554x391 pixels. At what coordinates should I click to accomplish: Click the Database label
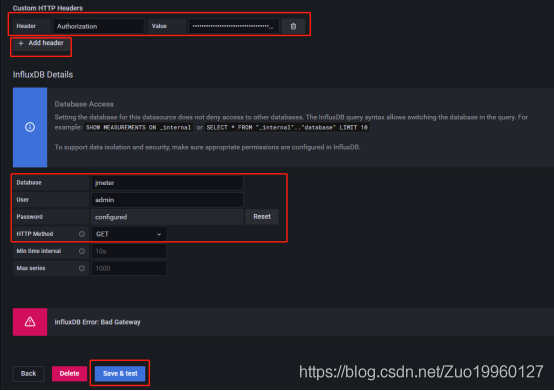tap(29, 182)
